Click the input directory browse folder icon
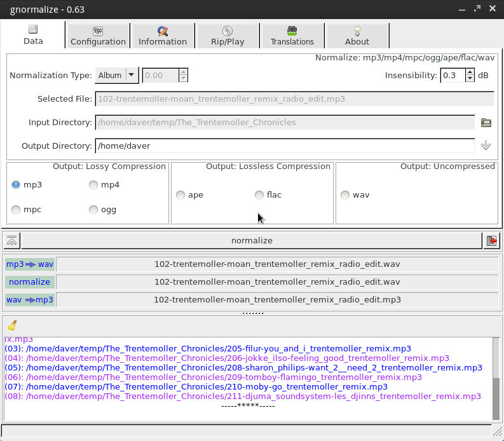 click(x=486, y=123)
